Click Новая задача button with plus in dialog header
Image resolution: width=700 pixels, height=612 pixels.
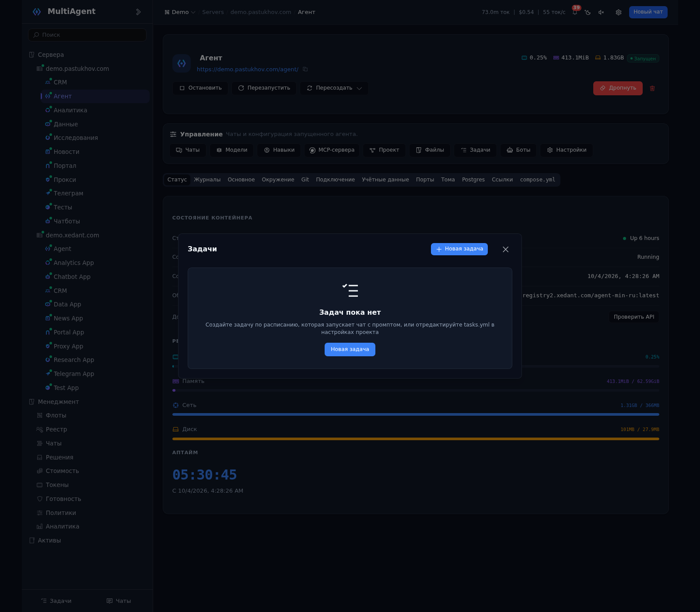pos(459,249)
